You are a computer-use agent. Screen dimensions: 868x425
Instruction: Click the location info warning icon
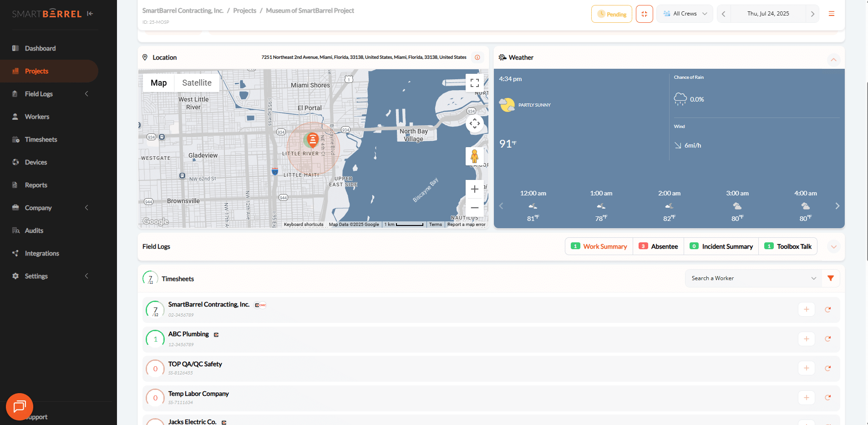[477, 57]
